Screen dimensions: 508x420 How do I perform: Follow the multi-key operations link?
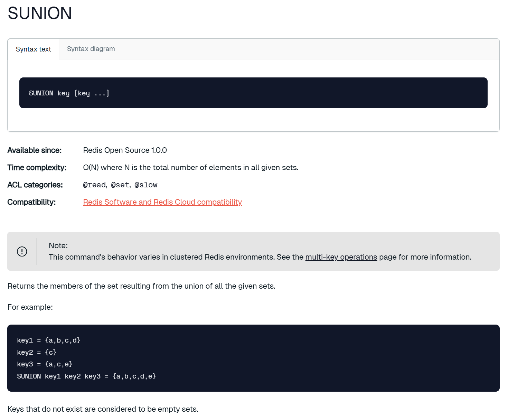point(341,257)
